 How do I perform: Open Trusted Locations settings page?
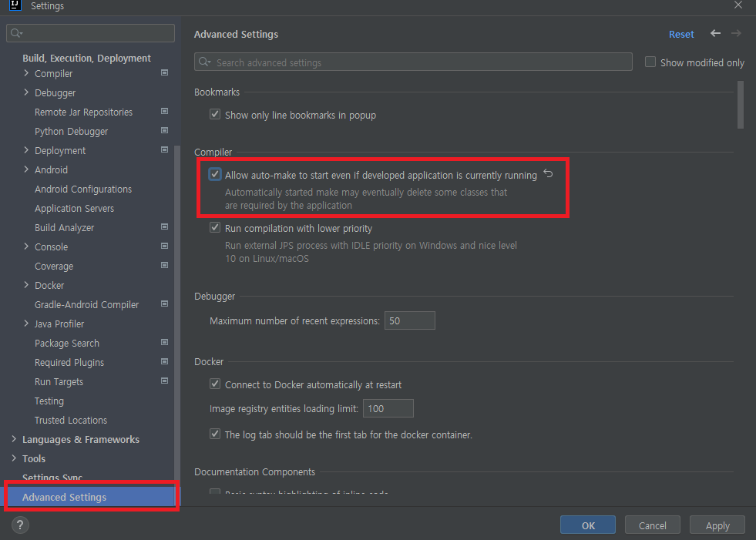click(x=71, y=420)
